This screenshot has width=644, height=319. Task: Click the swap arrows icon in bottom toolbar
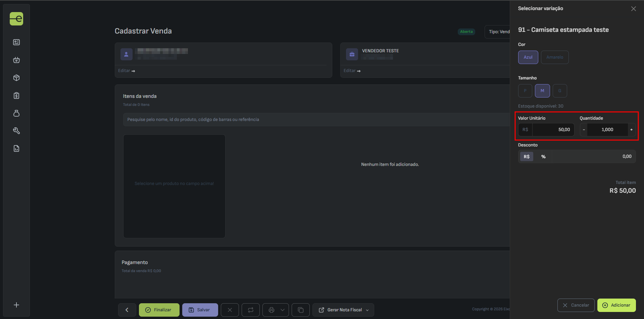click(x=250, y=310)
